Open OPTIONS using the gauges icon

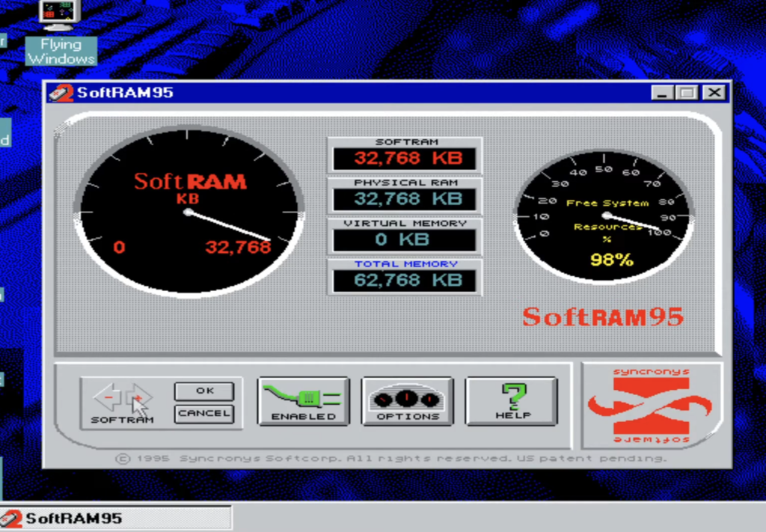pos(407,400)
